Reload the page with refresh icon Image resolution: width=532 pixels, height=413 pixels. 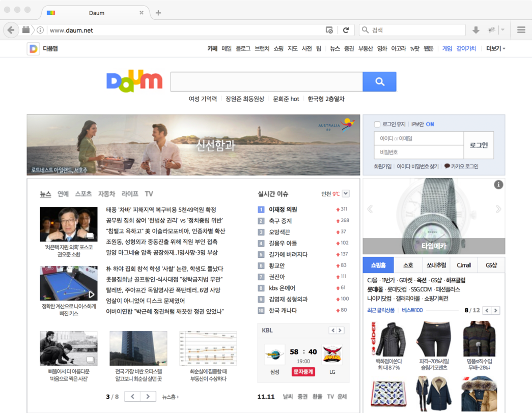tap(346, 30)
